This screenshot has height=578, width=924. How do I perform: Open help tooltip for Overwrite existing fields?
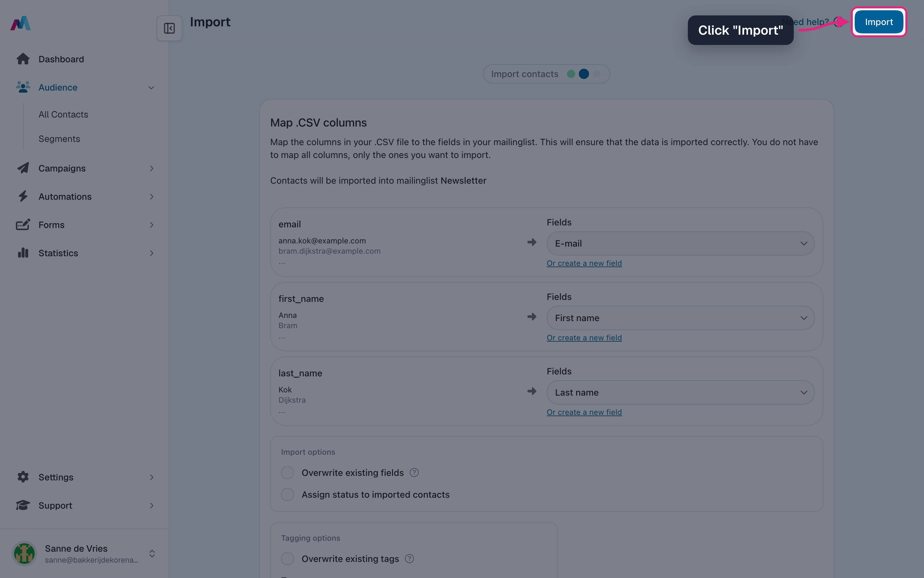click(414, 473)
